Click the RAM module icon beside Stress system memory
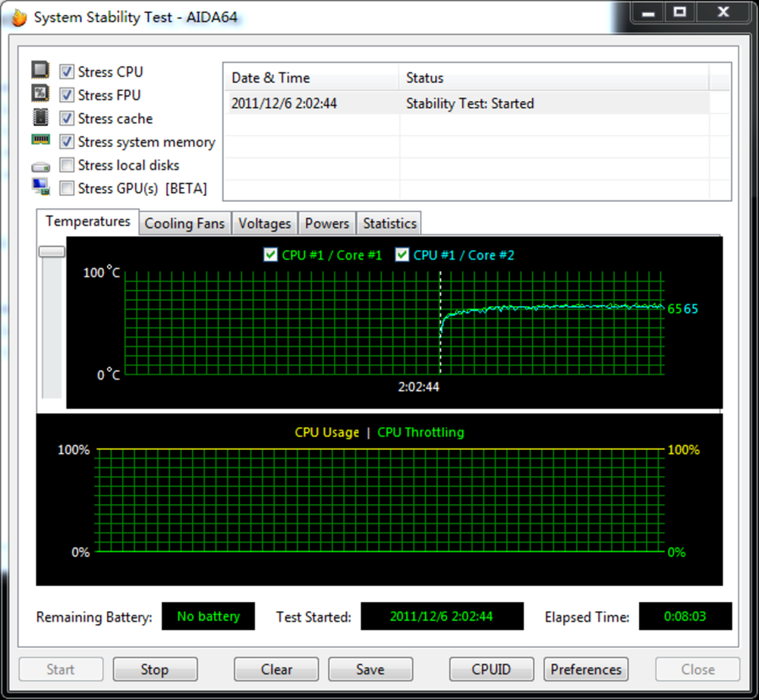759x700 pixels. [41, 140]
